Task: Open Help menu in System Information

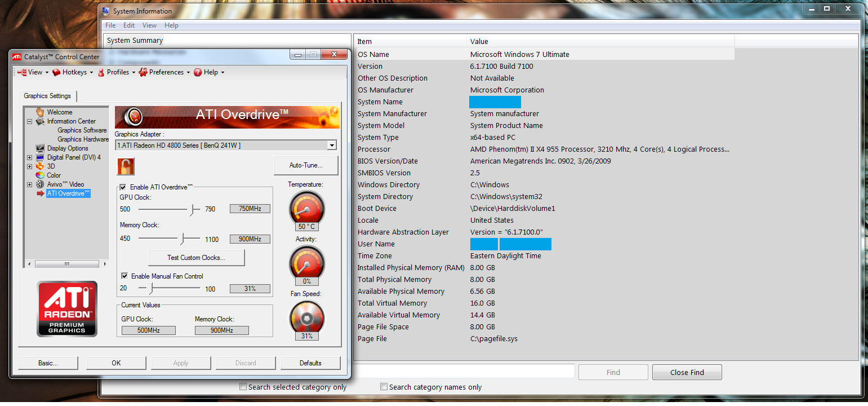Action: 171,25
